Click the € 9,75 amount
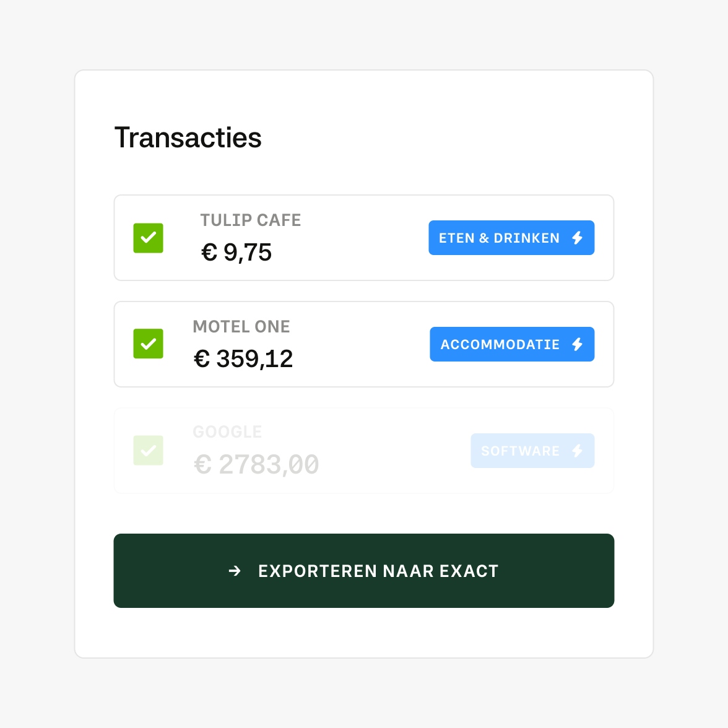Screen dimensions: 728x728 coord(236,253)
